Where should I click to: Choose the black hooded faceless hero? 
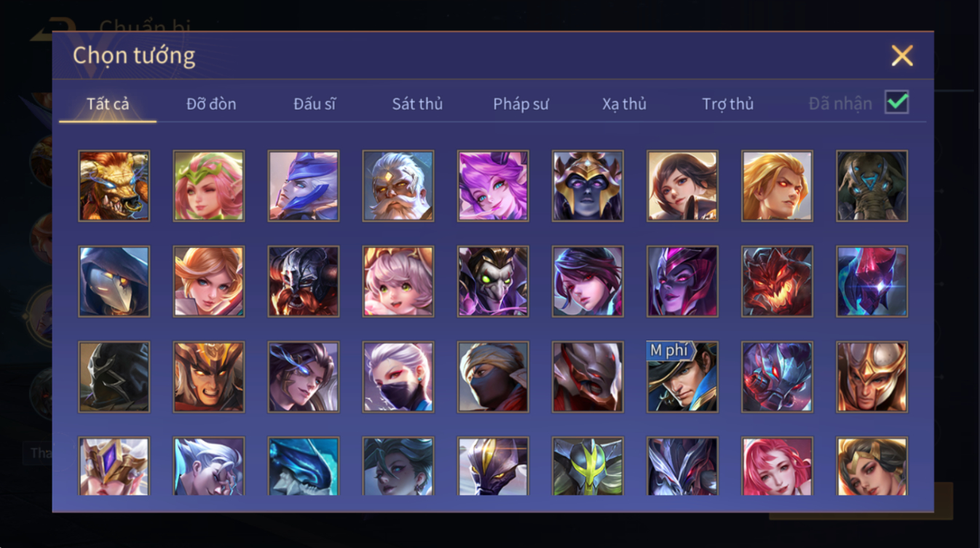[114, 377]
